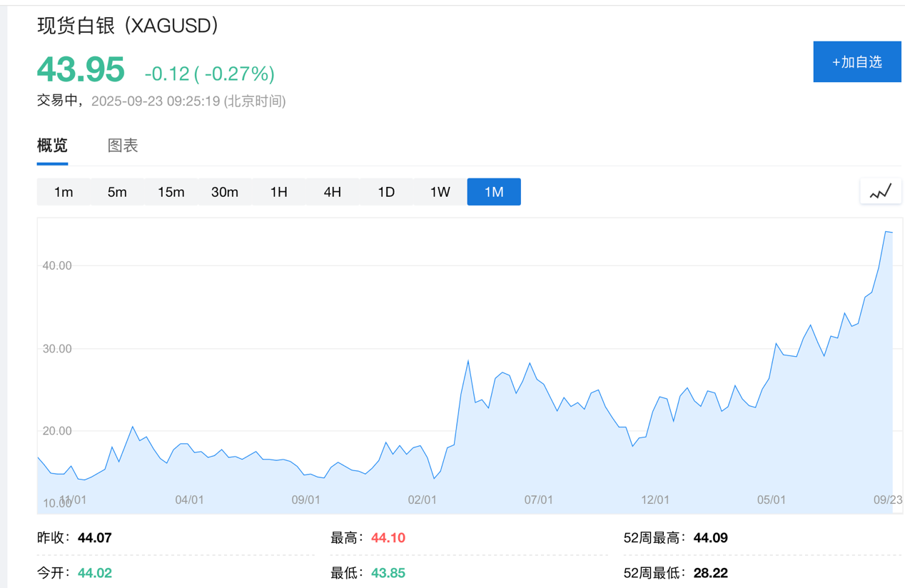Screen dimensions: 905x588
Task: Select the 30m timeframe interval
Action: point(225,191)
